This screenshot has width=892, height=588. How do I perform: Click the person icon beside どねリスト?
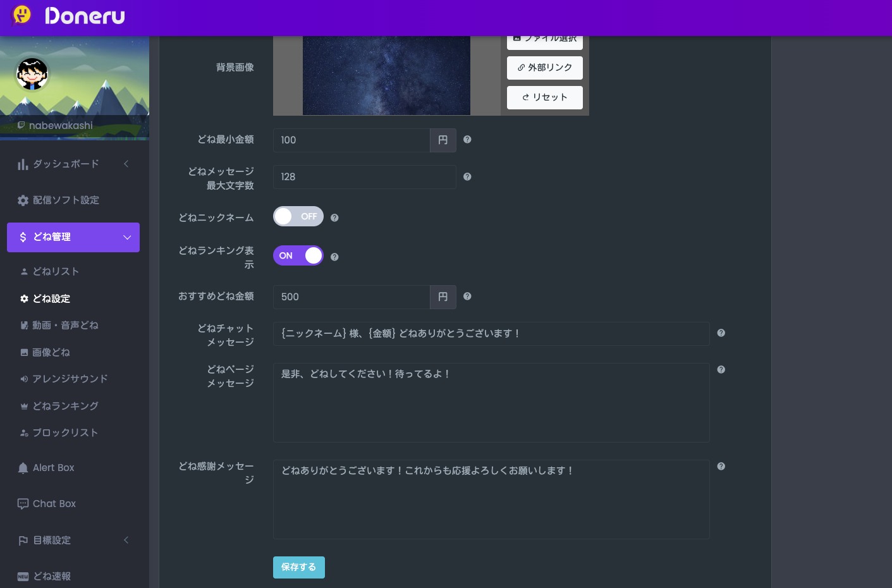(24, 272)
